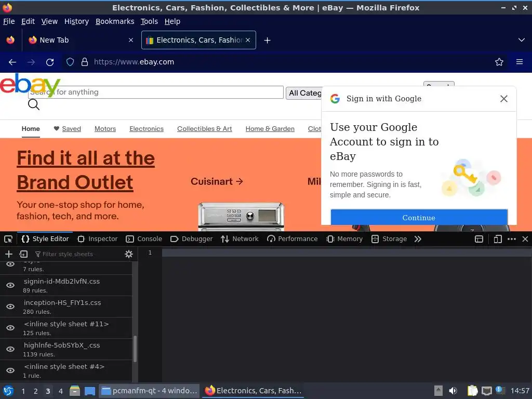This screenshot has height=399, width=532.
Task: Reload the eBay page
Action: (50, 62)
